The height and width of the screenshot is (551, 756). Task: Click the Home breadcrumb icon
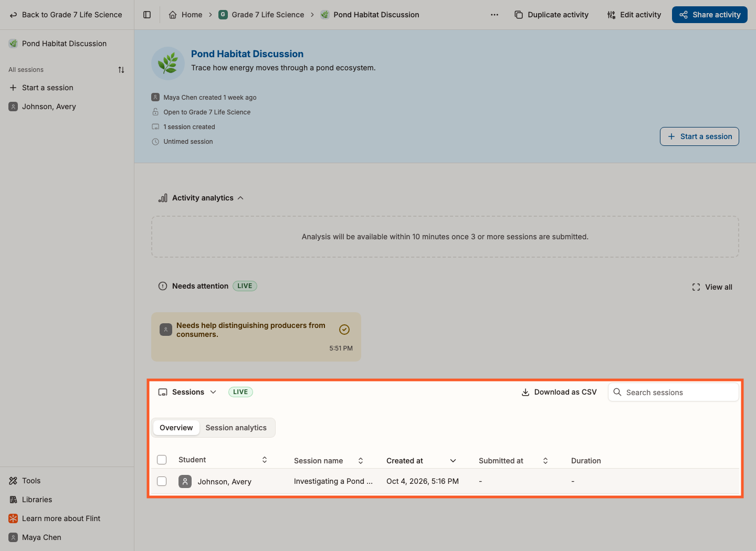click(x=173, y=15)
